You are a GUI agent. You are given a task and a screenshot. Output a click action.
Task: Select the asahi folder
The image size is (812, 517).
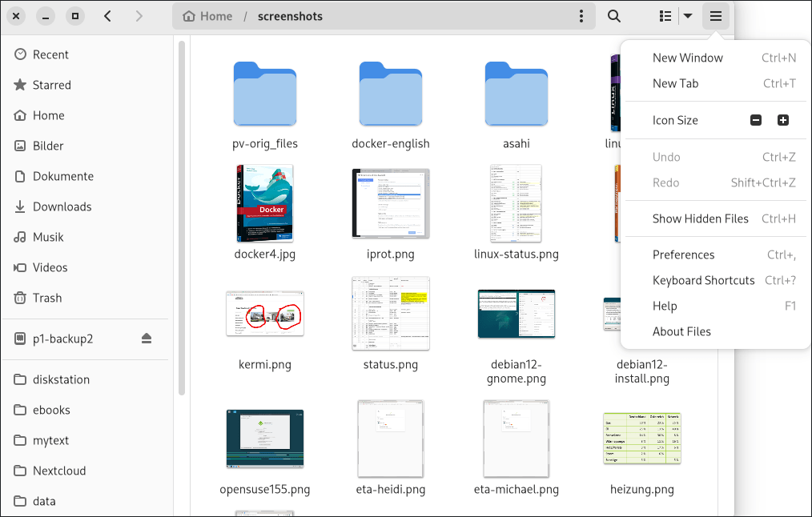tap(517, 94)
